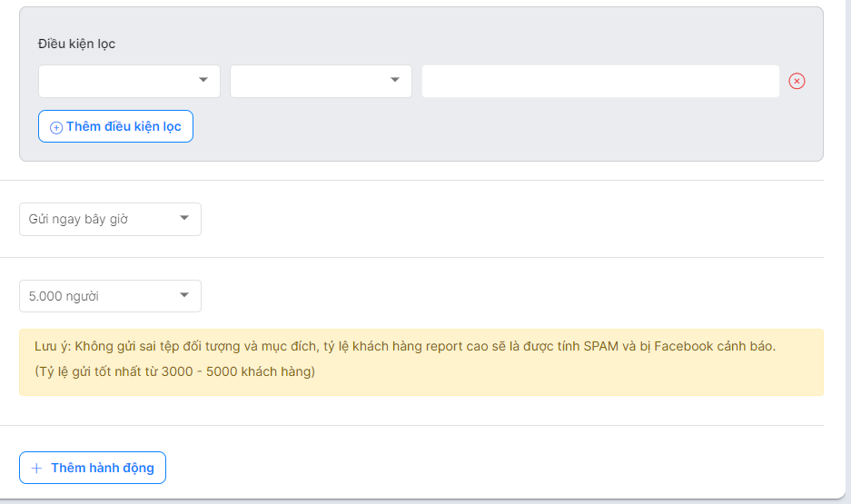
Task: Click the 'Thêm điều kiện lọc' button
Action: (x=115, y=126)
